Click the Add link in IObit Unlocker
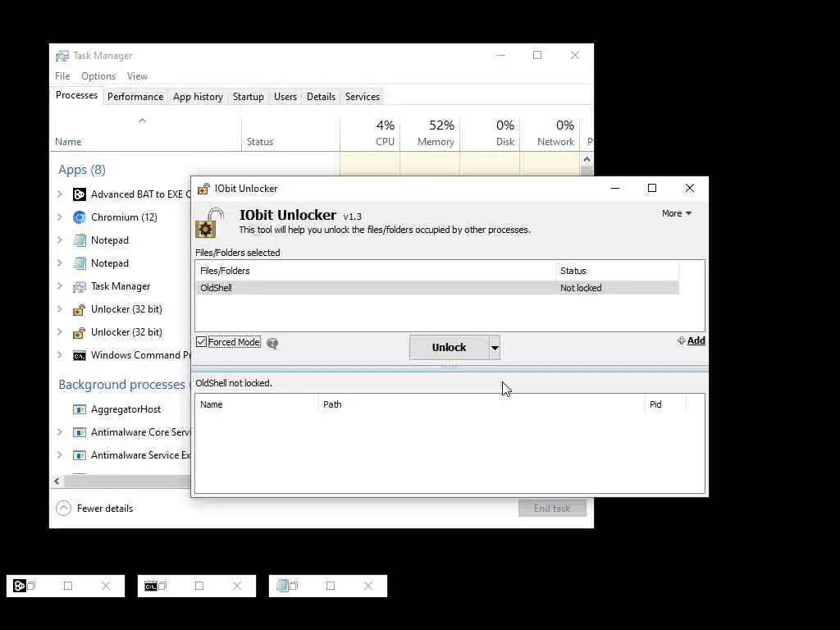The image size is (840, 630). tap(691, 340)
